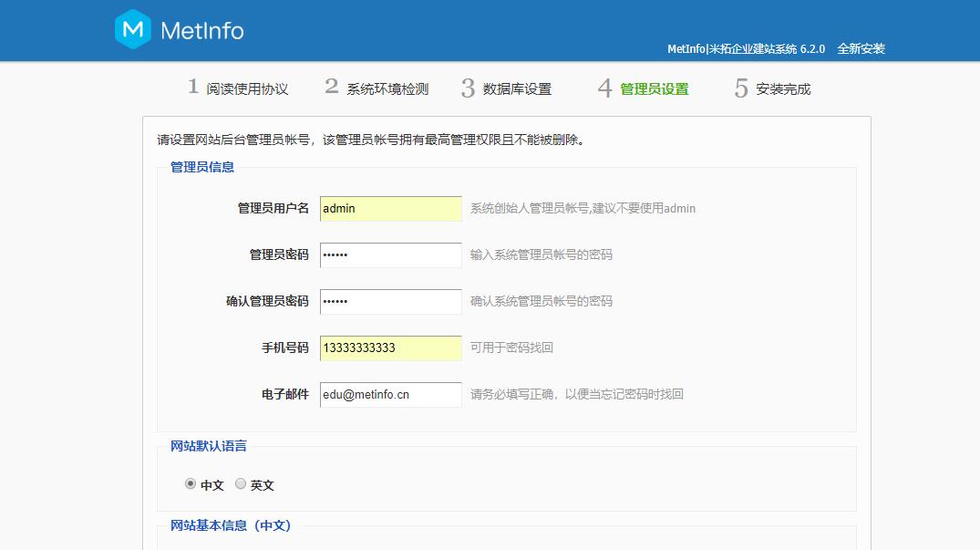Click the 管理员用户名 label
The width and height of the screenshot is (980, 550).
click(x=273, y=208)
